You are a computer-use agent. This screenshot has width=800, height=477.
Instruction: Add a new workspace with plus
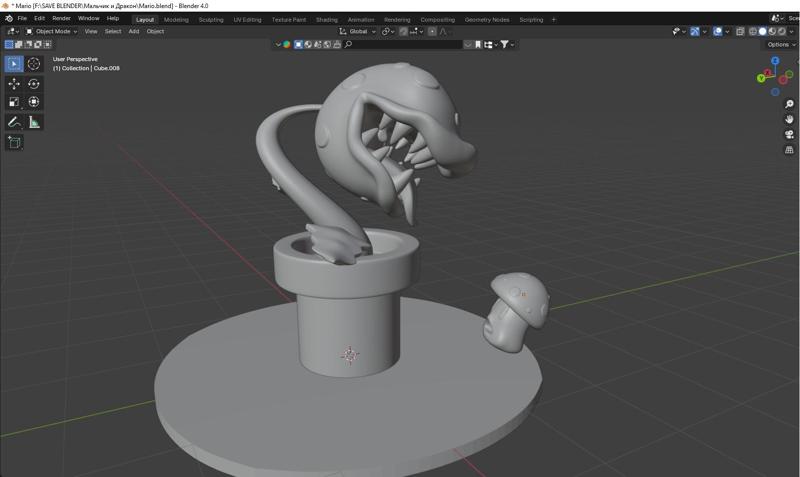[554, 20]
